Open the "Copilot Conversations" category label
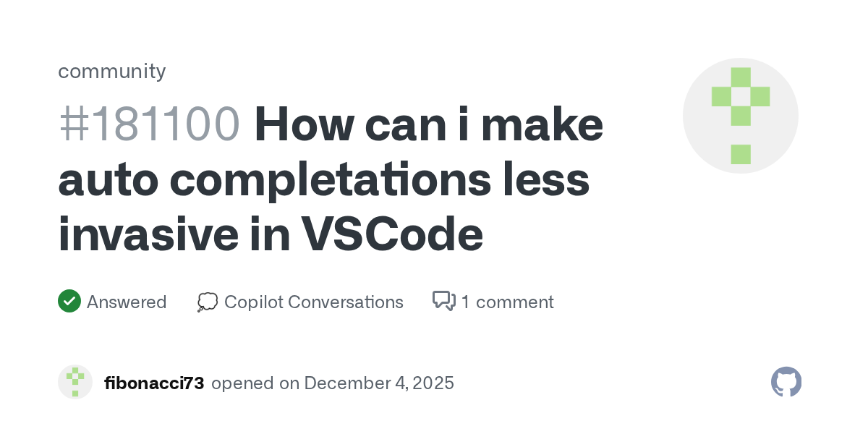868x434 pixels. [x=313, y=302]
